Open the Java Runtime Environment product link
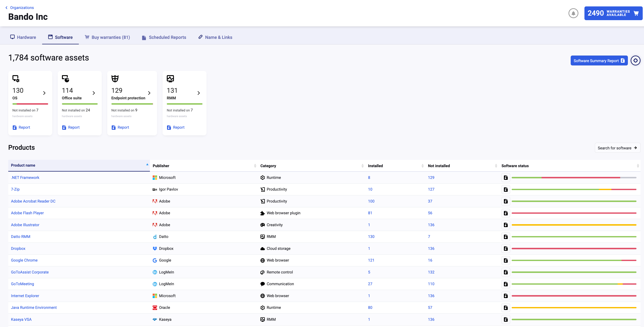The height and width of the screenshot is (327, 644). (34, 308)
